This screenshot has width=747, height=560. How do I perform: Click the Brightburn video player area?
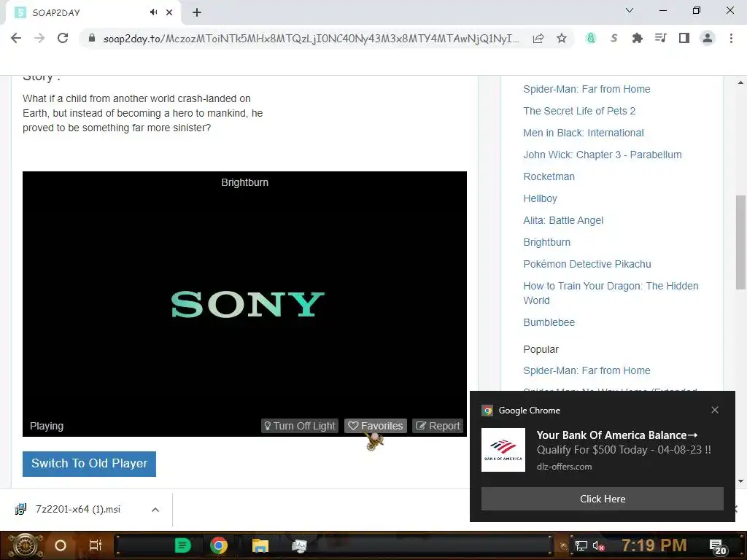tap(244, 304)
